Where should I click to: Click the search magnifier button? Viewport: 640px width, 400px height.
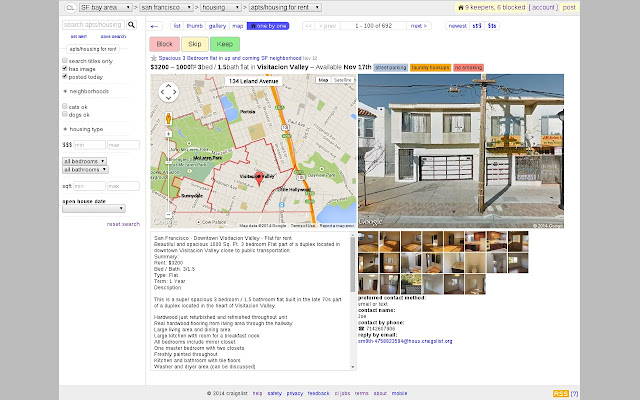[131, 25]
